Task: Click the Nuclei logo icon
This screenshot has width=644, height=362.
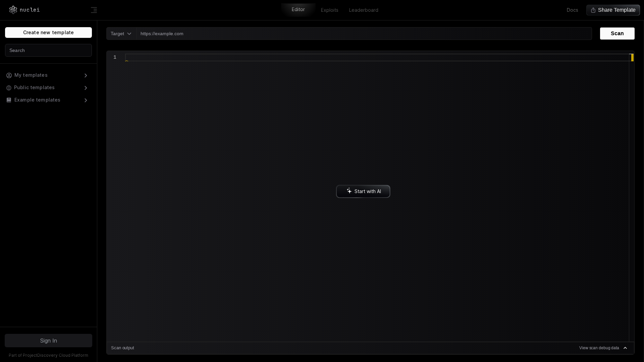Action: 13,10
